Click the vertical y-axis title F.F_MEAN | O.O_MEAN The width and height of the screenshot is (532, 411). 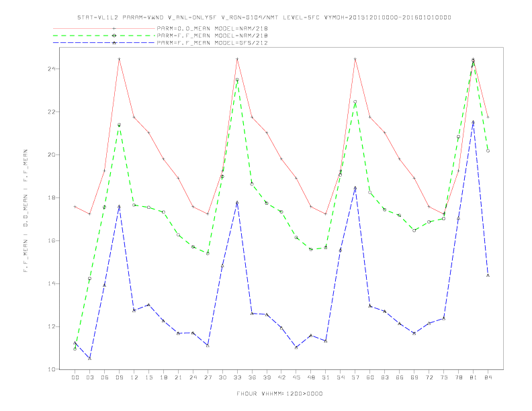pyautogui.click(x=26, y=211)
